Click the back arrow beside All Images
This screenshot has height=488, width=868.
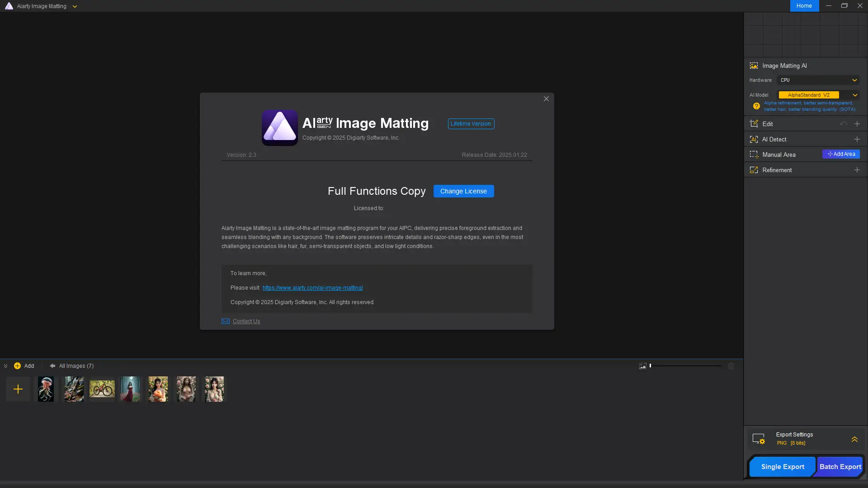tap(52, 366)
